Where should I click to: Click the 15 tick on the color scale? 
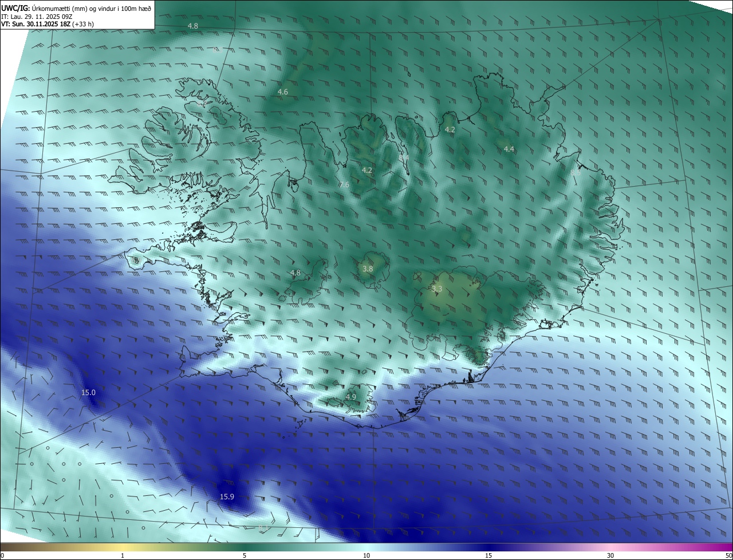[x=488, y=555]
